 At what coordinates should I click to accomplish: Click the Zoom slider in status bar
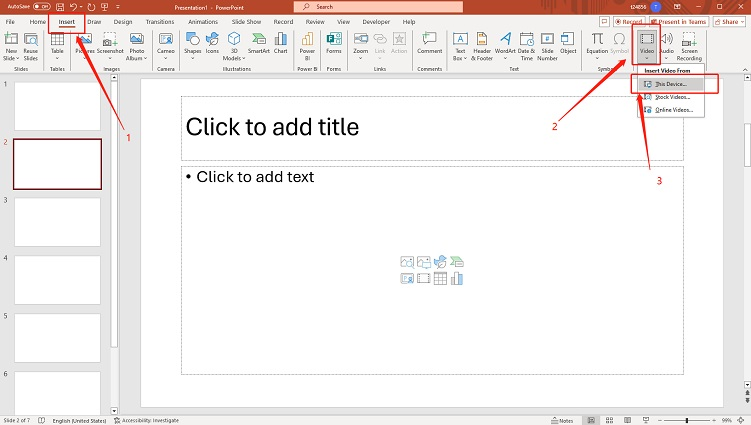pyautogui.click(x=686, y=420)
